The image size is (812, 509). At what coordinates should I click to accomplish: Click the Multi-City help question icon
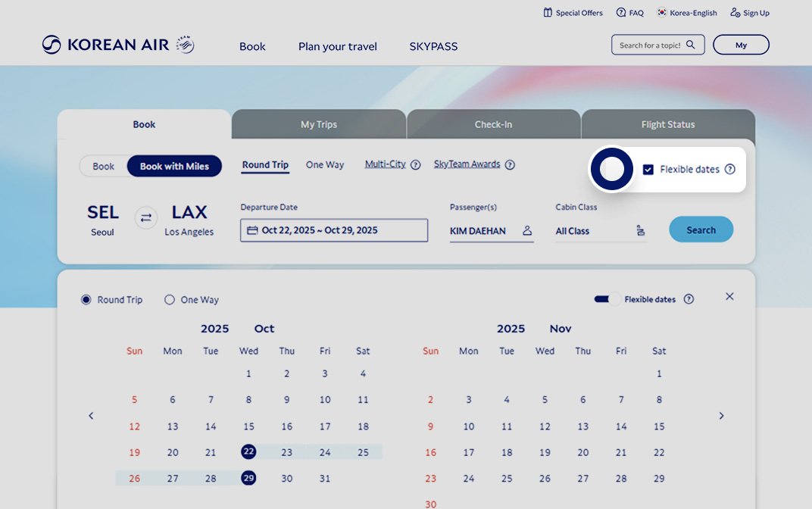pos(415,164)
